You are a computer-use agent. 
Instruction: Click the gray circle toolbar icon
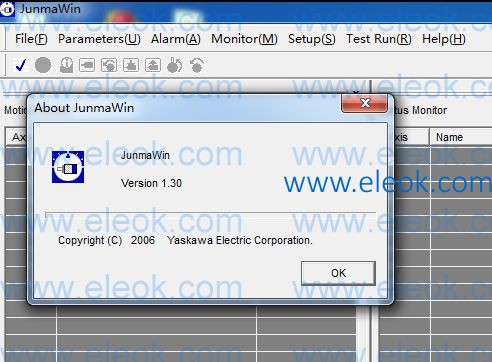[43, 65]
